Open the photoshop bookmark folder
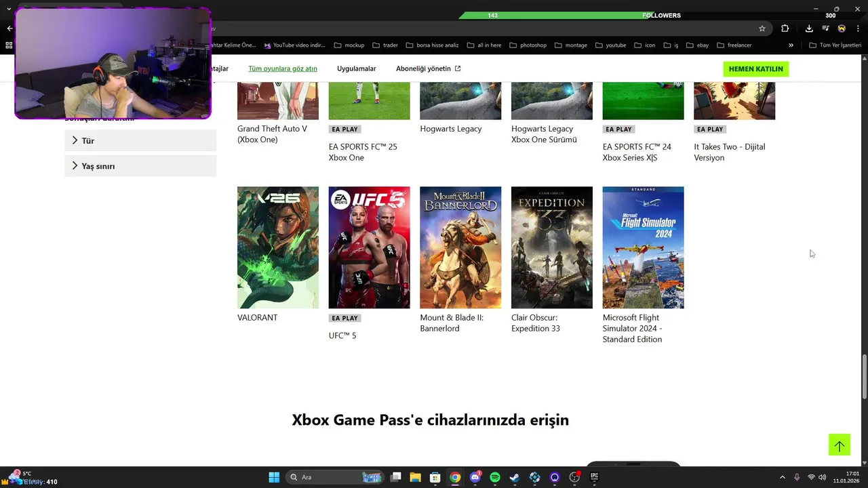The width and height of the screenshot is (868, 488). tap(528, 45)
